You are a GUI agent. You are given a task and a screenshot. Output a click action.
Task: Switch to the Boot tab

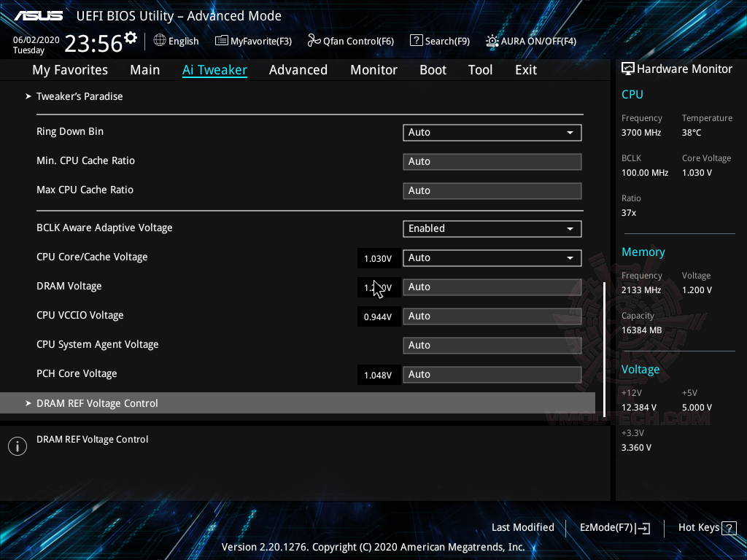(x=433, y=69)
